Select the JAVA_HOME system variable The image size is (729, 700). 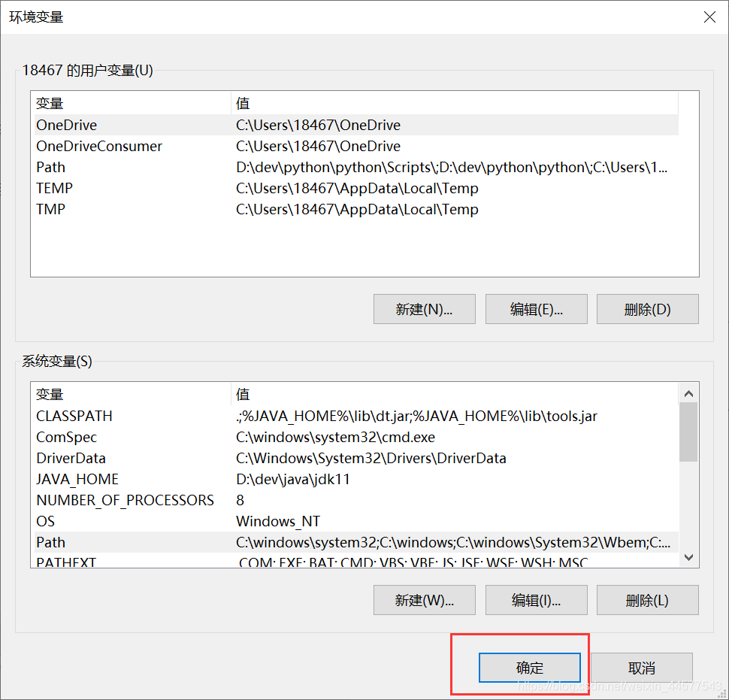click(x=356, y=479)
